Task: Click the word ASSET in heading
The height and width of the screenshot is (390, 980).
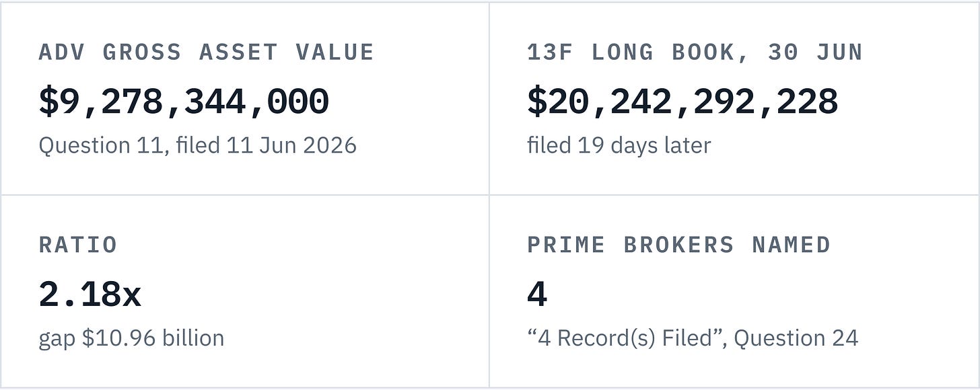Action: coord(238,52)
